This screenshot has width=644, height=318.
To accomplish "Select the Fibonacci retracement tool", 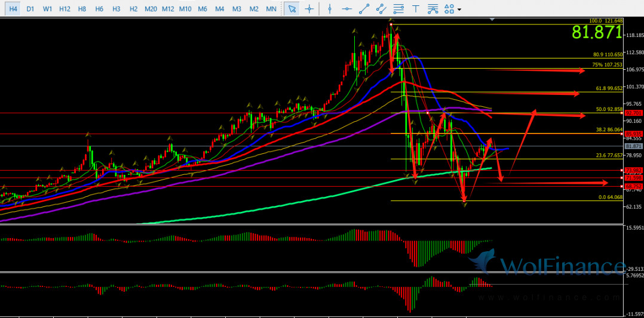I will [399, 9].
